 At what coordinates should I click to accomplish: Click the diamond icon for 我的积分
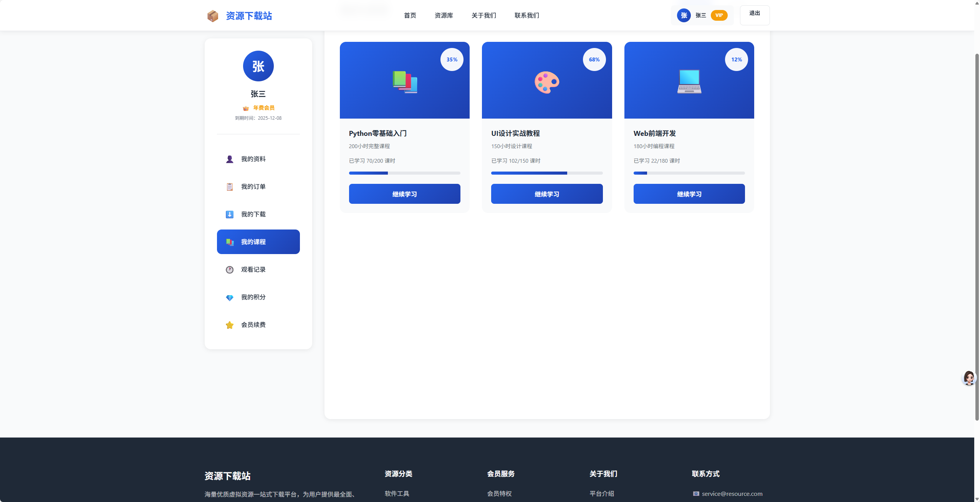(230, 297)
